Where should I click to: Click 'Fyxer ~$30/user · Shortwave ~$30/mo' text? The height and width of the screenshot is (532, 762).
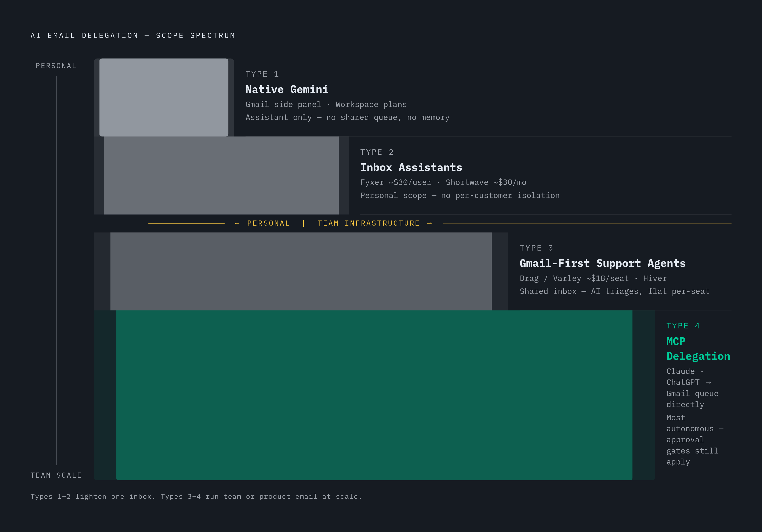tap(443, 183)
